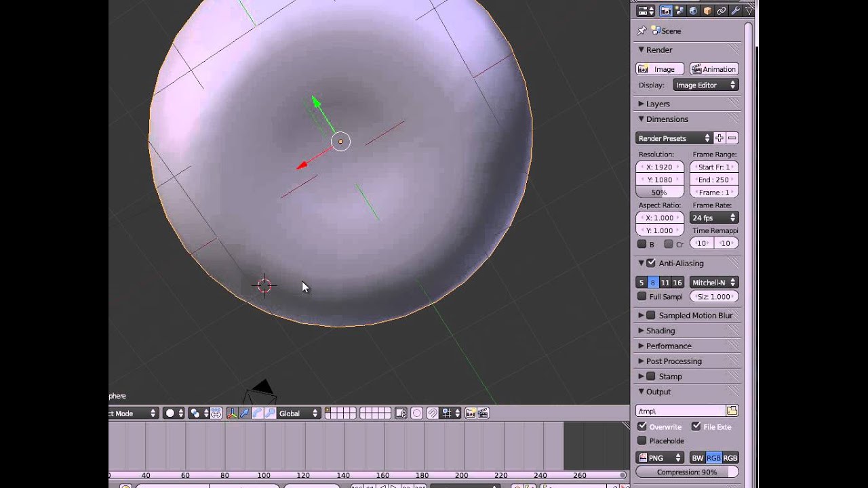Image resolution: width=868 pixels, height=488 pixels.
Task: Enable the Stamp checkbox
Action: pyautogui.click(x=651, y=376)
